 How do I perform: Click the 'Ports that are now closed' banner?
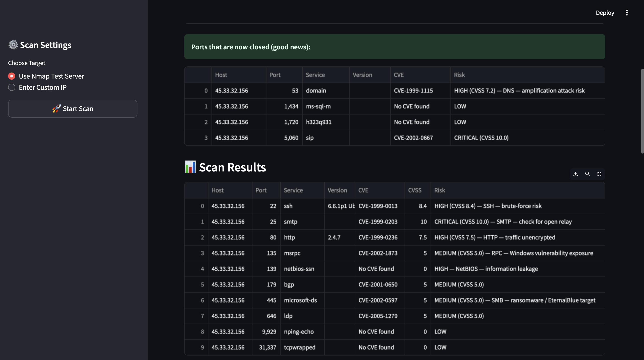[x=395, y=47]
